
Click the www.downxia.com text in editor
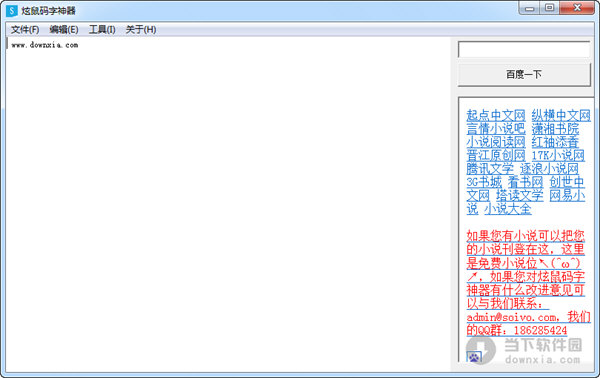click(45, 45)
